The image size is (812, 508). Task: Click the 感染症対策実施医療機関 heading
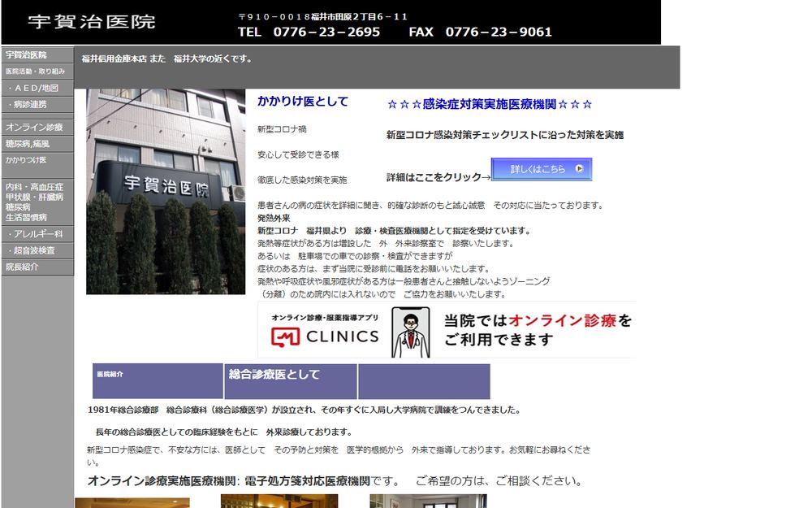tap(490, 104)
